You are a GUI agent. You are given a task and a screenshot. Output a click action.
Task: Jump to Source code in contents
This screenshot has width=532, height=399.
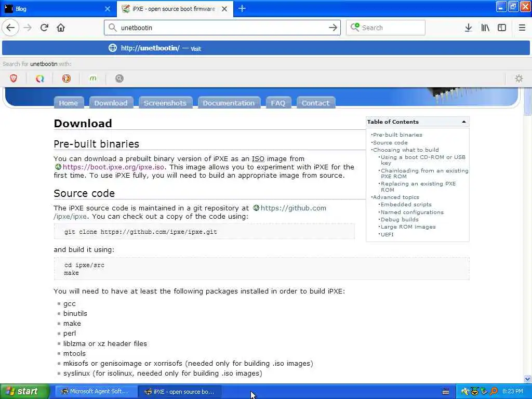click(x=390, y=142)
